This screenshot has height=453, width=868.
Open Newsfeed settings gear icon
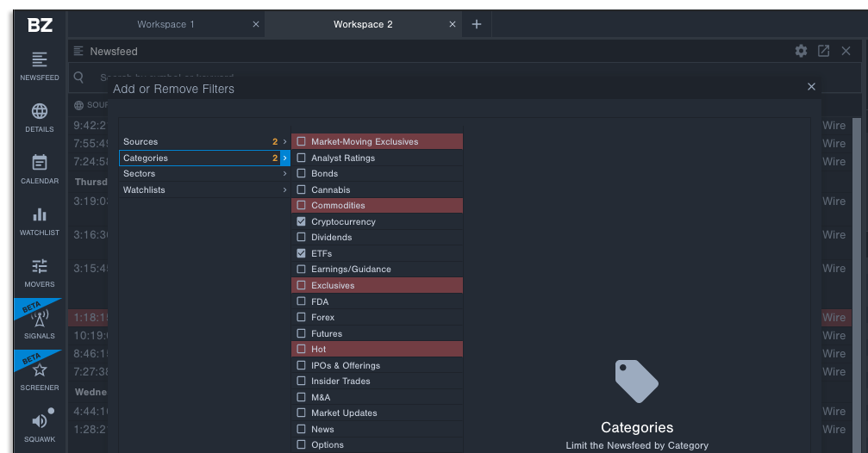pos(801,51)
